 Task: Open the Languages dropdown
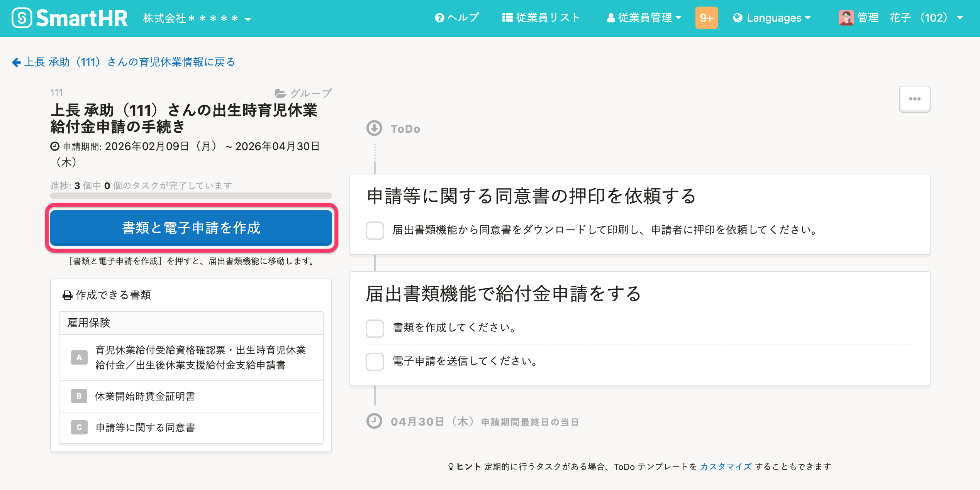click(772, 18)
